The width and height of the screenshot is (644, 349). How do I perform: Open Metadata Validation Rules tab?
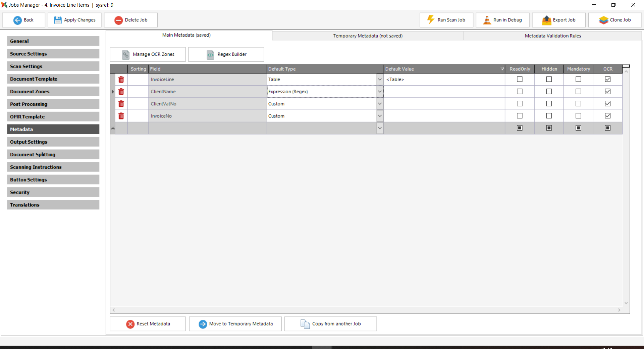point(552,36)
